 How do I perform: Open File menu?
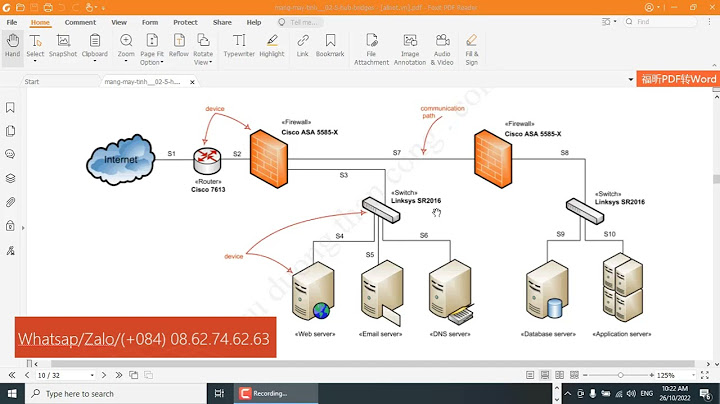pyautogui.click(x=12, y=22)
